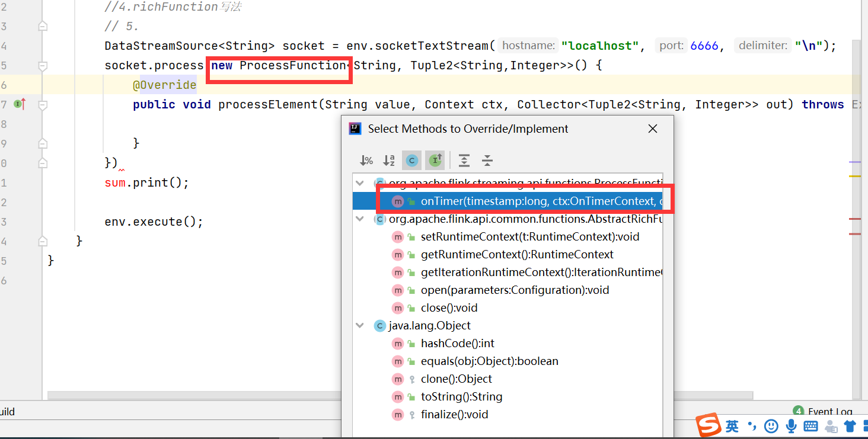Open the Event Log panel
Viewport: 868px width, 439px height.
tap(824, 411)
